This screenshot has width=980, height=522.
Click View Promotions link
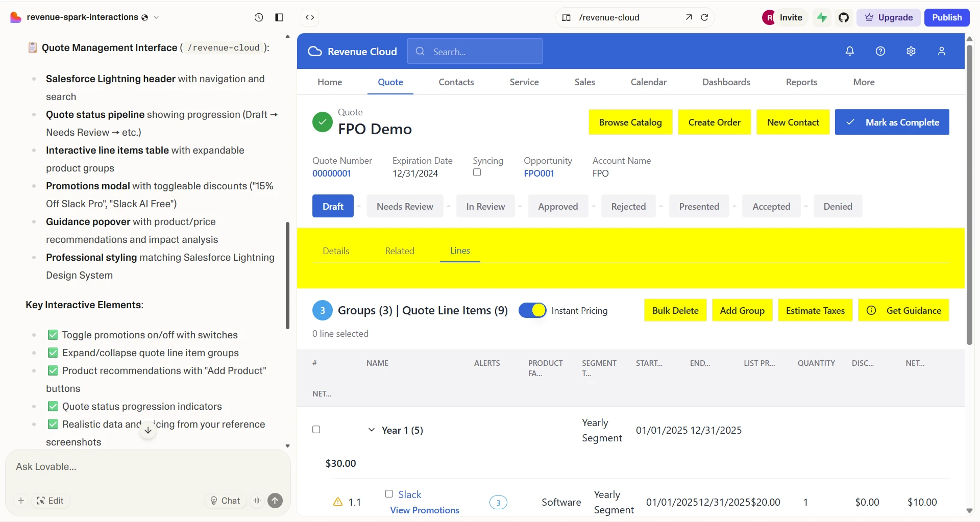coord(425,510)
